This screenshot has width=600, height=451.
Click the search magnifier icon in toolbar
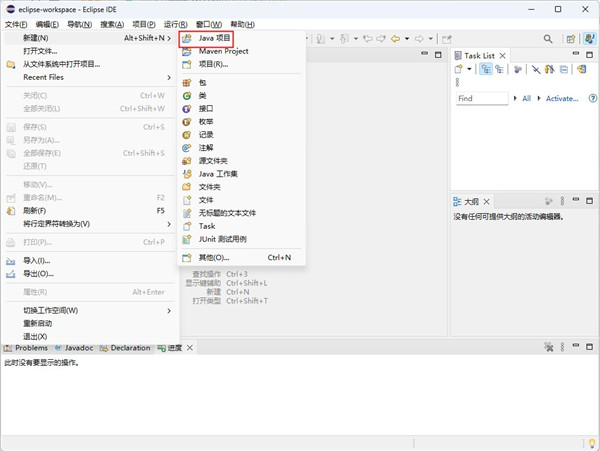pyautogui.click(x=549, y=39)
